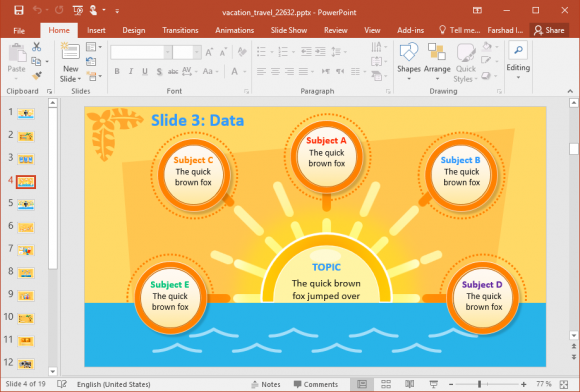Switch to the Insert tab
Viewport: 580px width, 392px height.
(x=96, y=30)
